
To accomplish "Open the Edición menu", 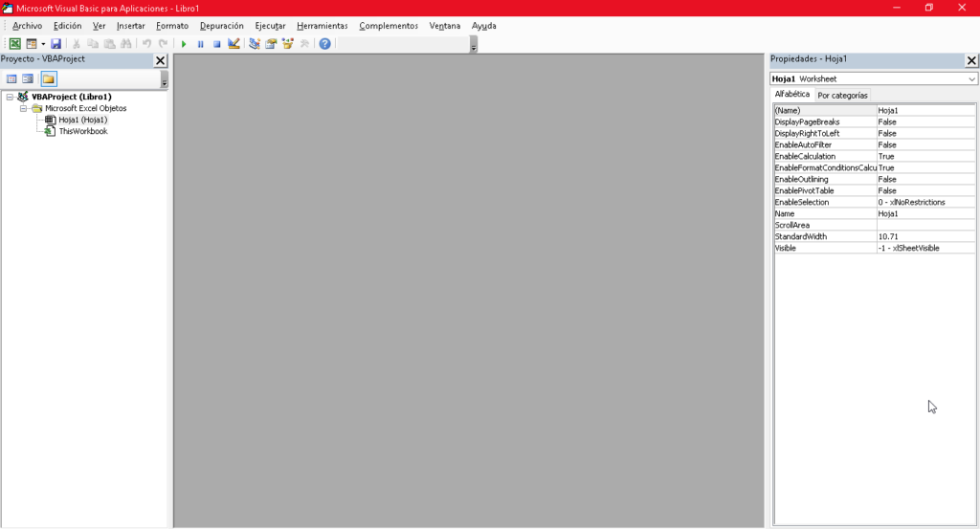I will click(x=68, y=26).
